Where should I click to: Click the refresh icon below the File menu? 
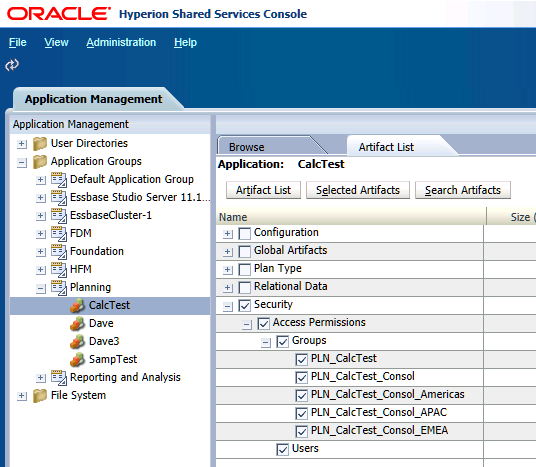point(12,65)
